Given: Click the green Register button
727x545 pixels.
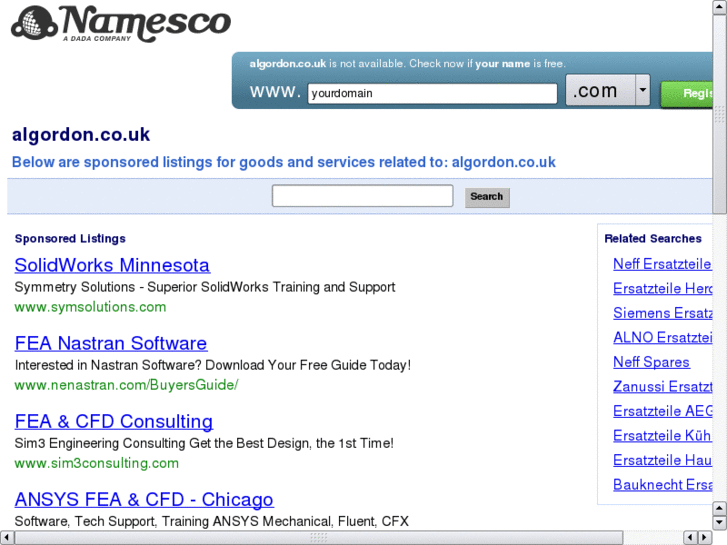Looking at the screenshot, I should [x=687, y=94].
